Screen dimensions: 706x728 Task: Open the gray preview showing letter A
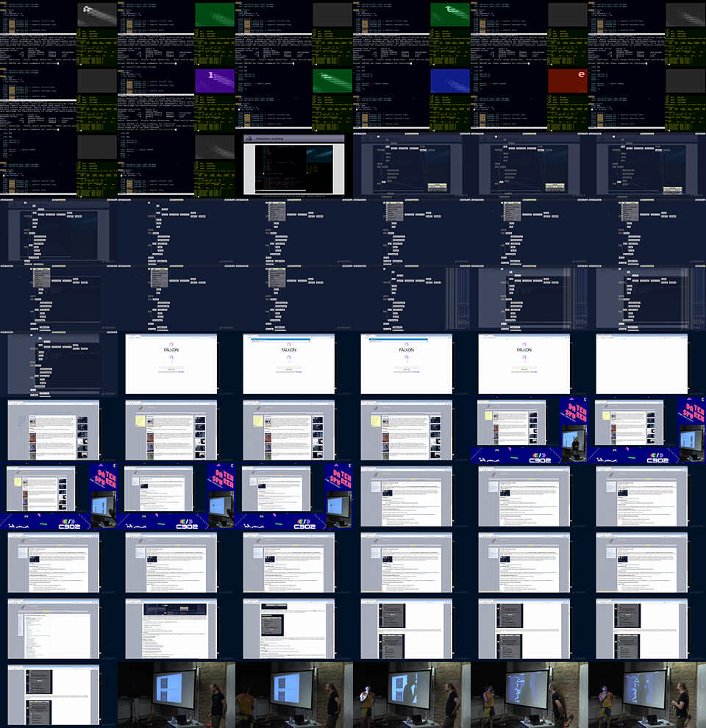click(x=97, y=13)
